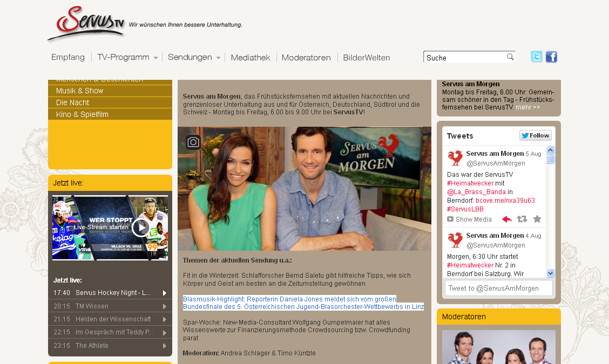The height and width of the screenshot is (364, 609).
Task: Favorite the first tweet with star icon
Action: click(x=537, y=219)
